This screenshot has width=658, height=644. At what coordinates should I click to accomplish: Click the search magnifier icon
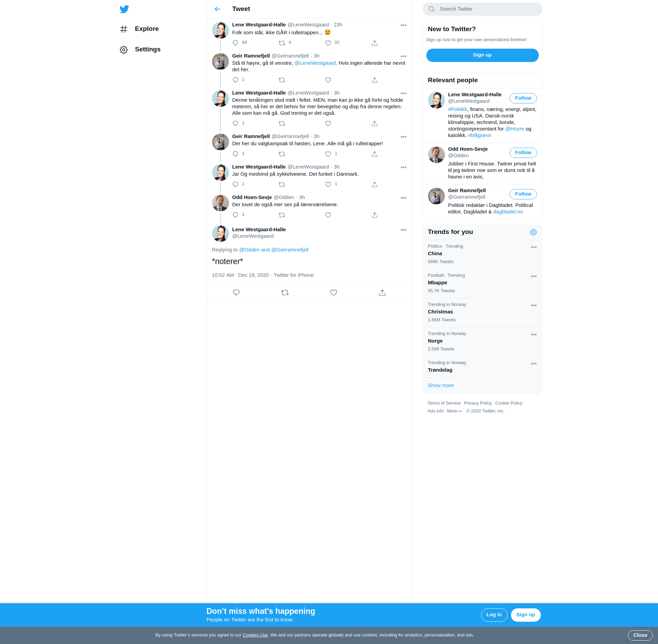431,9
